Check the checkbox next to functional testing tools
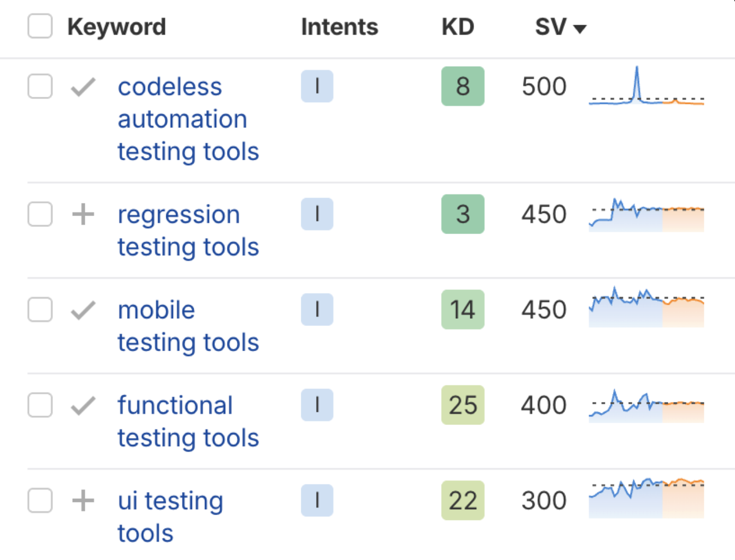This screenshot has width=735, height=560. click(39, 405)
